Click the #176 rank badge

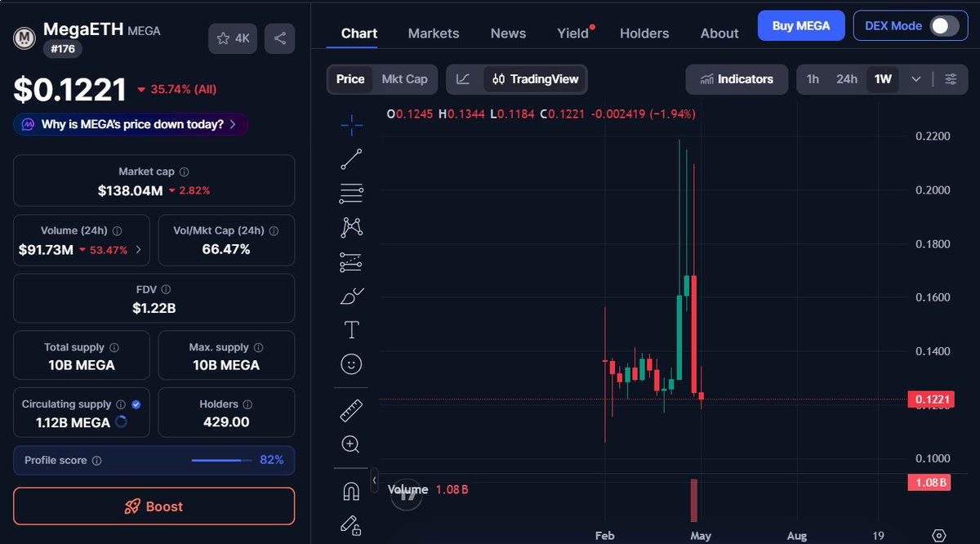(63, 48)
